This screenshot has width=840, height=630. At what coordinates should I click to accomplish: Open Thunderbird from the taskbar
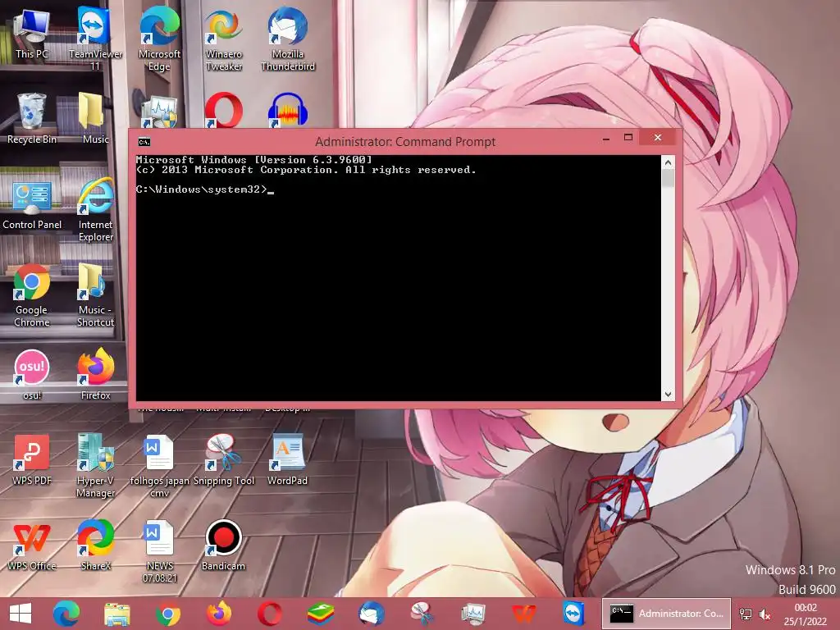pyautogui.click(x=372, y=614)
